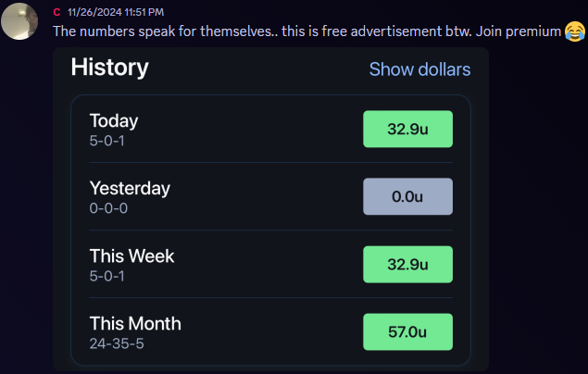588x374 pixels.
Task: Select the 'This Week' history row label
Action: [x=132, y=256]
